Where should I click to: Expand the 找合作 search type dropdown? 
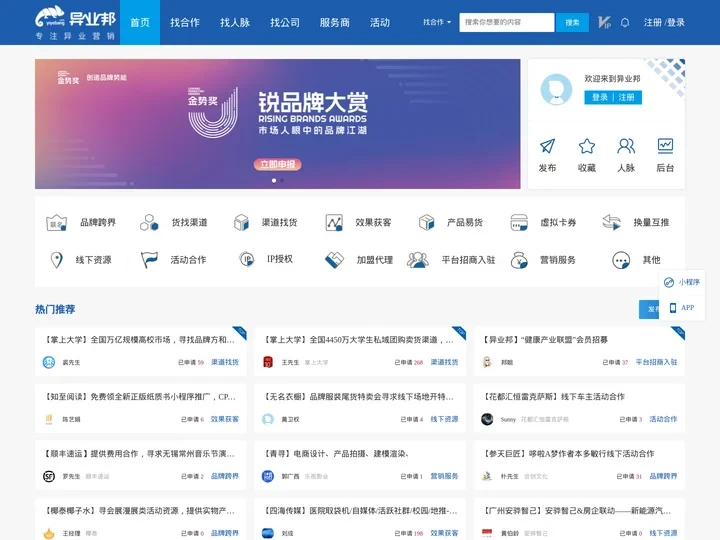437,22
